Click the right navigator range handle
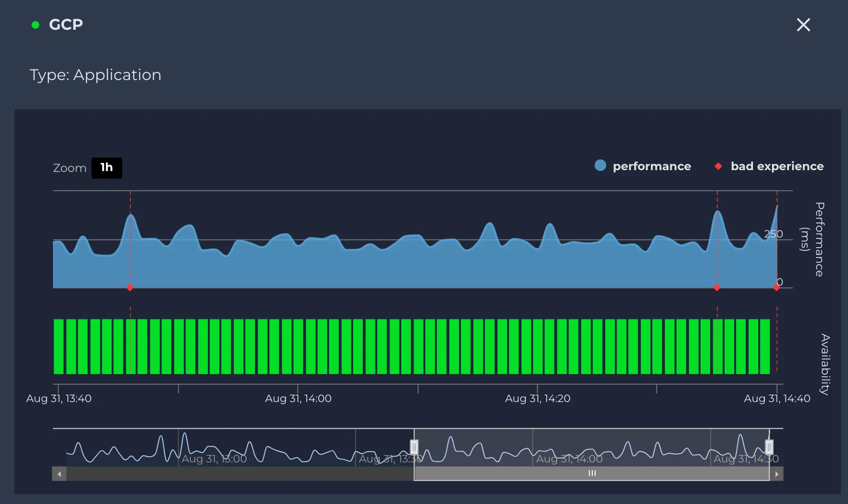Viewport: 848px width, 504px height. pos(769,447)
